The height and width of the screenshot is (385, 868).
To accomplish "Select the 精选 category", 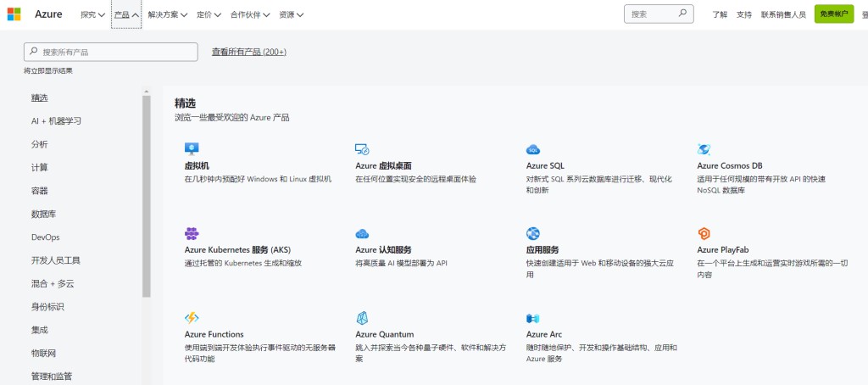I will point(40,98).
